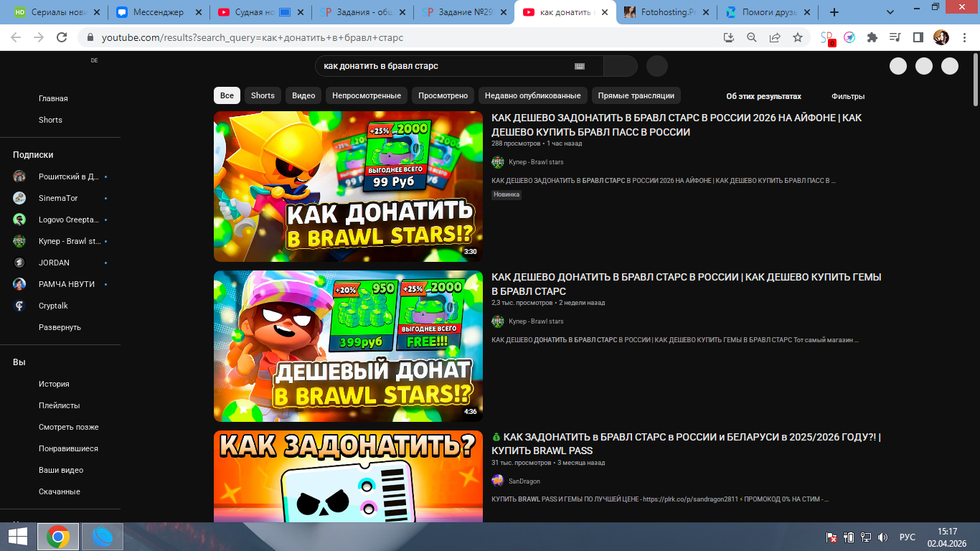Toggle the browser side panel icon
Viewport: 980px width, 551px height.
click(918, 37)
